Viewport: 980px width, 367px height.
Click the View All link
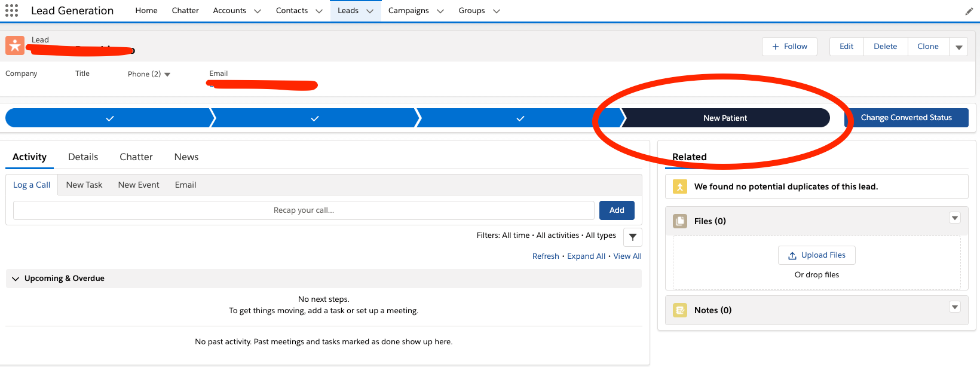627,256
